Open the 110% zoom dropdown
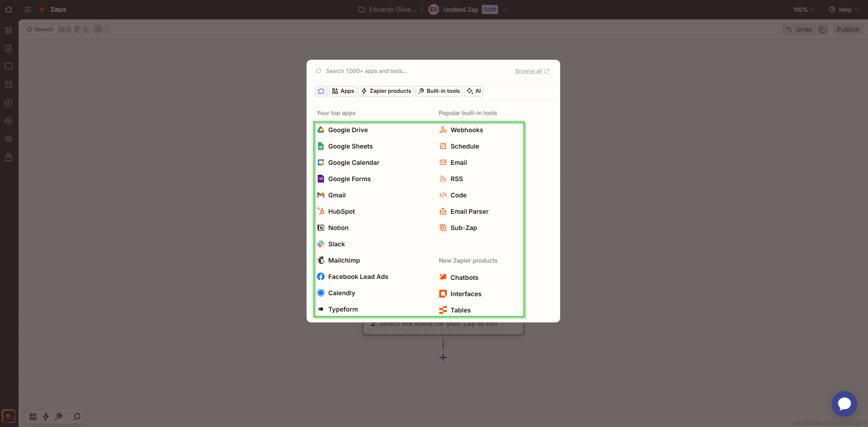Image resolution: width=868 pixels, height=427 pixels. [x=804, y=10]
